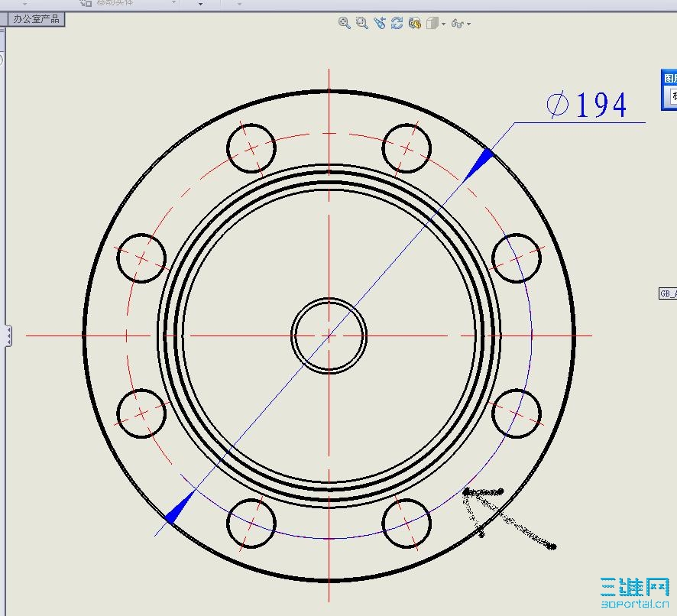Select the 办公室产品 tab

[x=36, y=19]
